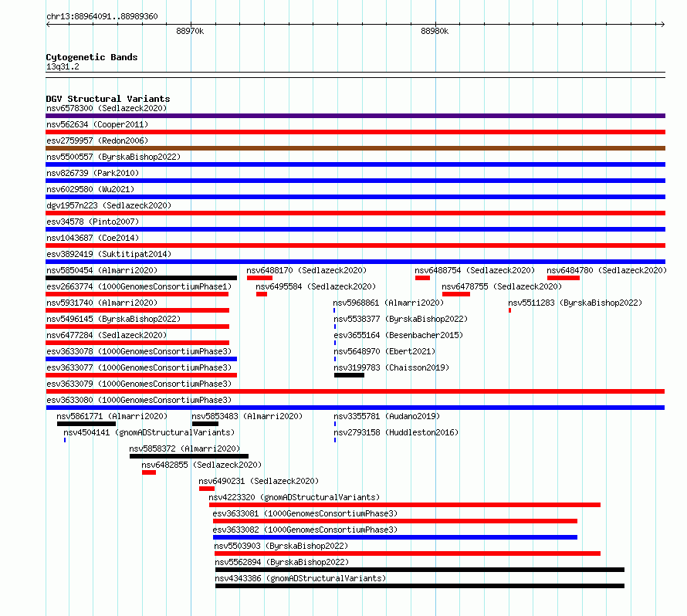Image resolution: width=687 pixels, height=616 pixels.
Task: Open nsv5931740 (Almarri2020) label
Action: pyautogui.click(x=102, y=303)
